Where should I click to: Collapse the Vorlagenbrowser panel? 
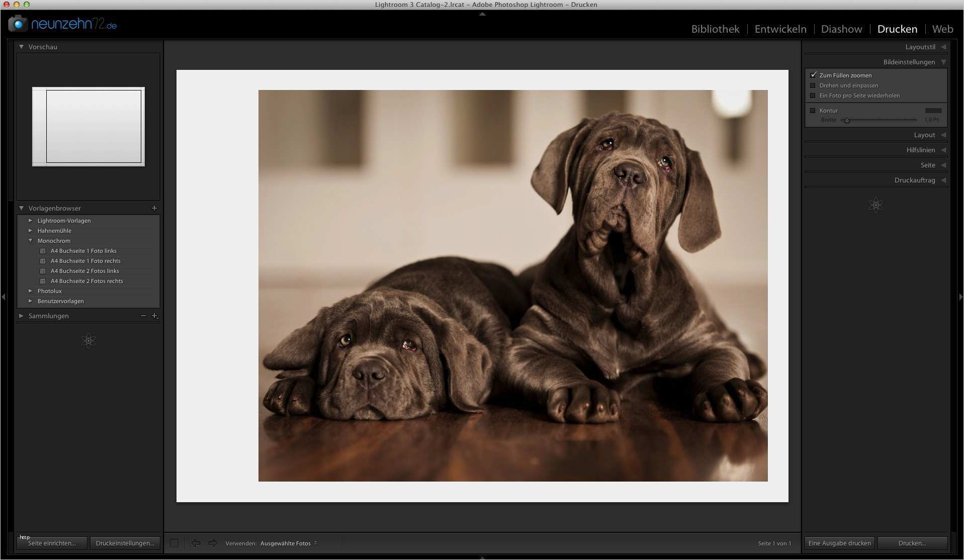tap(22, 208)
